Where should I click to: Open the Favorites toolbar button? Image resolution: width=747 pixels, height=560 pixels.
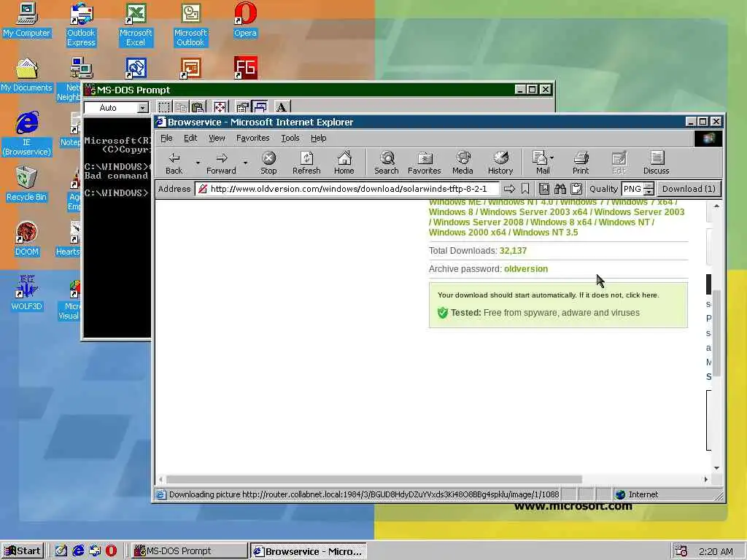(x=424, y=163)
